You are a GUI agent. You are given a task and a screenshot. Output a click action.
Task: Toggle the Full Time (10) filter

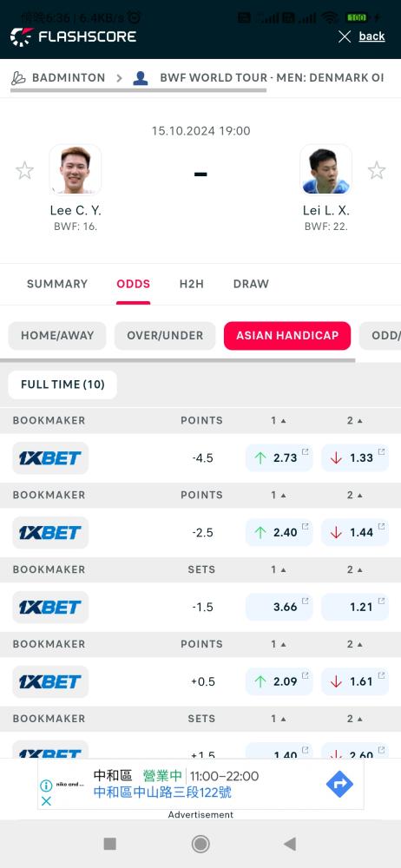(x=62, y=385)
